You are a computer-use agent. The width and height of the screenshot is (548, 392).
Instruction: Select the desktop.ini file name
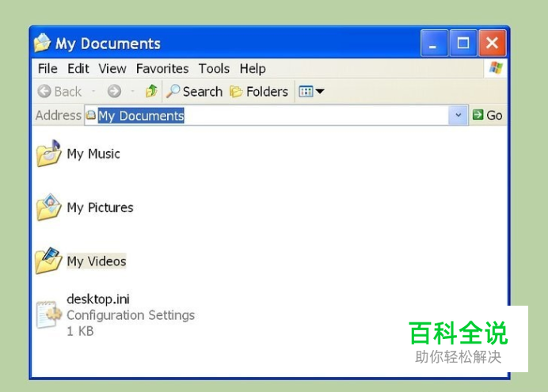click(x=98, y=299)
